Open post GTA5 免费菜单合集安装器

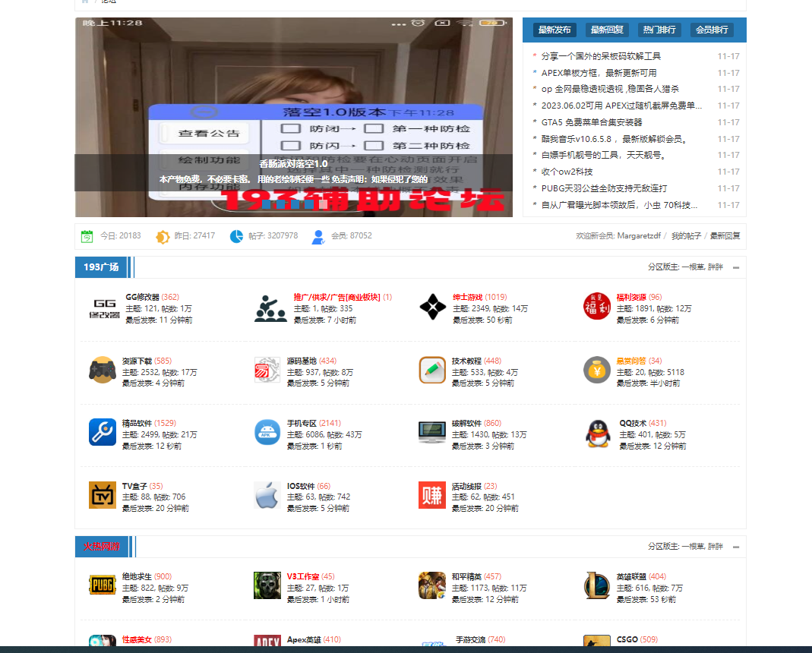(592, 122)
